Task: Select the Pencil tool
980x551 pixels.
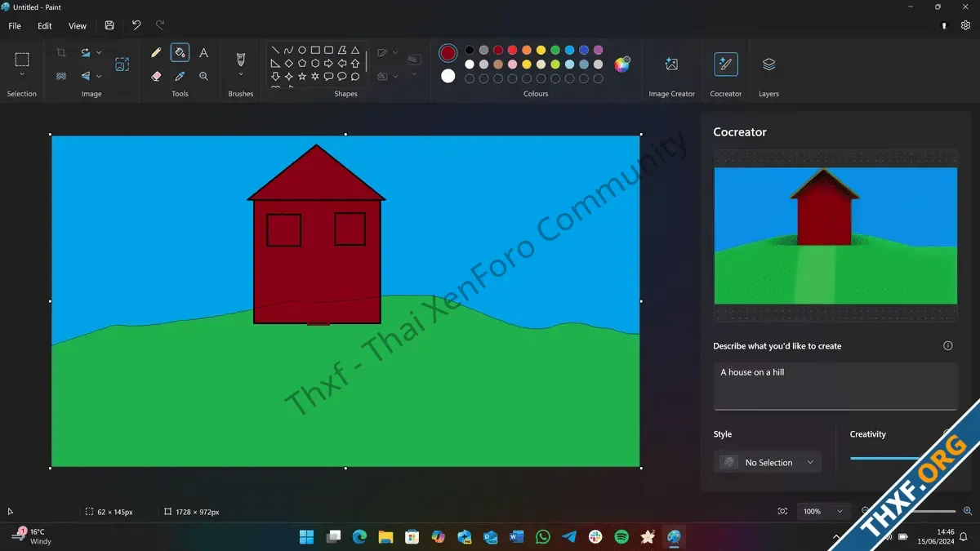Action: pyautogui.click(x=156, y=53)
